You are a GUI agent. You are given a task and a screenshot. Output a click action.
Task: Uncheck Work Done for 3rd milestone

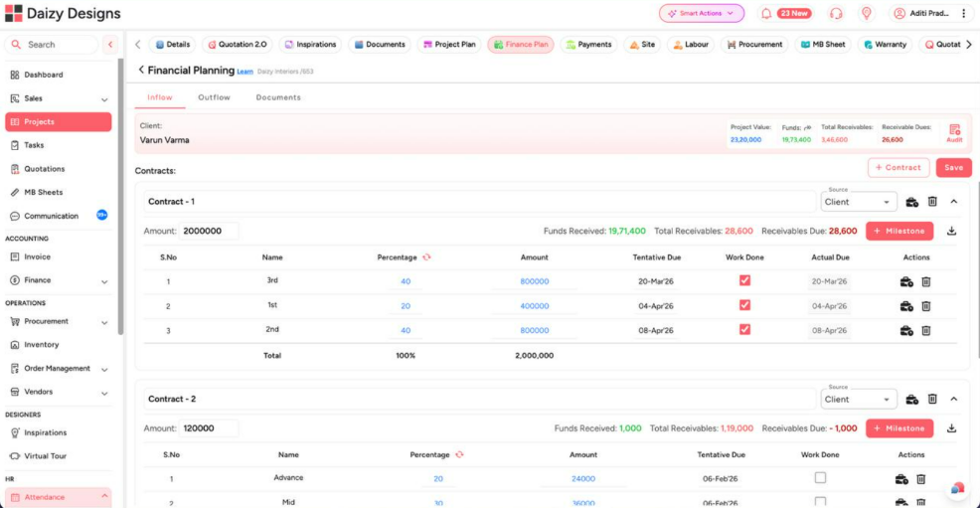[x=744, y=280]
